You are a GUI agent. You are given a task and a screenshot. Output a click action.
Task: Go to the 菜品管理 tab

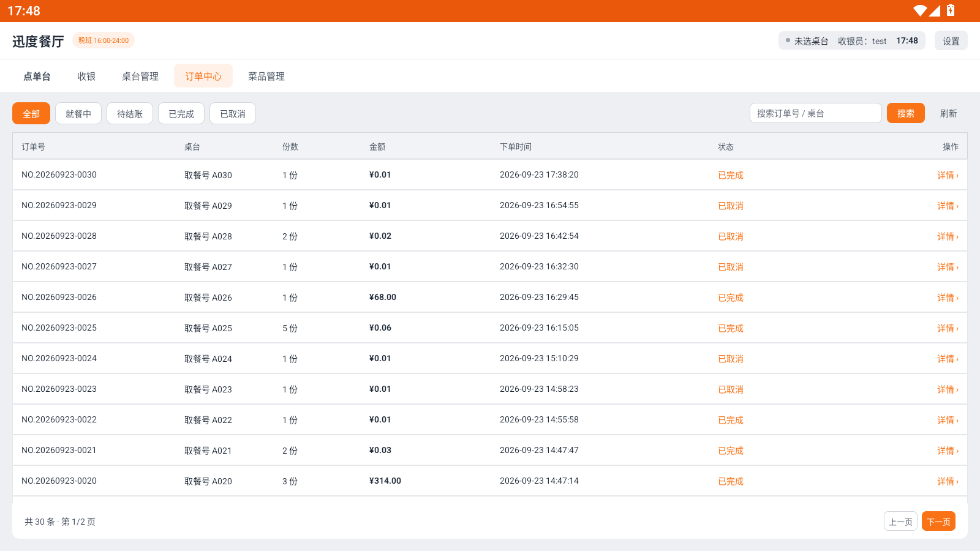266,77
